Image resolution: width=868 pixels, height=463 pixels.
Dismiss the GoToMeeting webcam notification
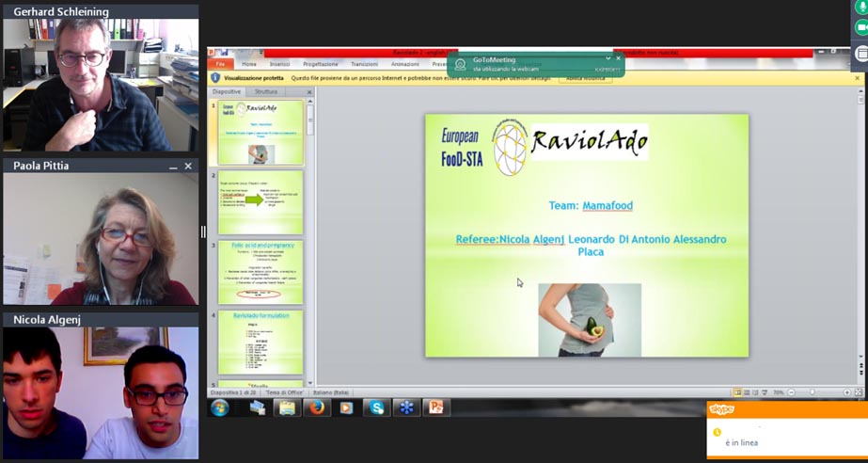[x=619, y=58]
